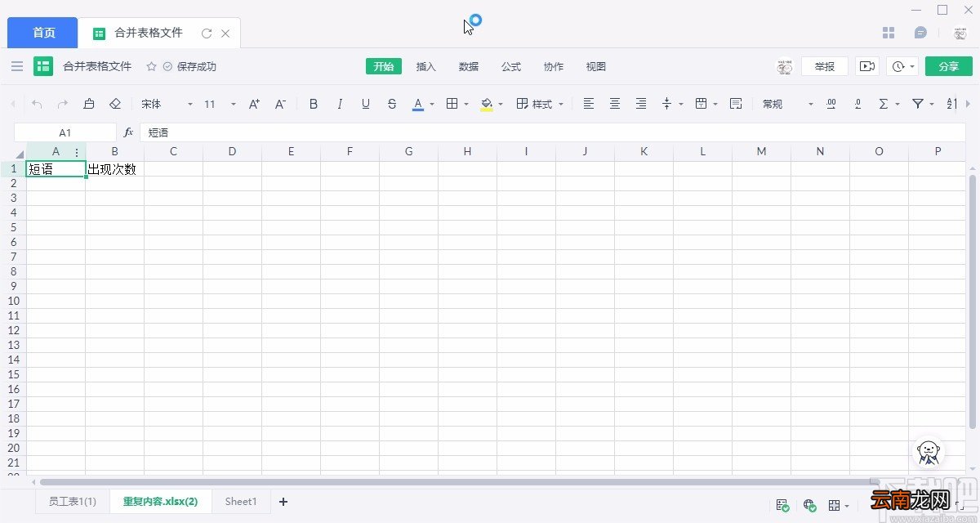Screen dimensions: 980x523
Task: Click the sort icon at toolbar end
Action: click(x=951, y=104)
